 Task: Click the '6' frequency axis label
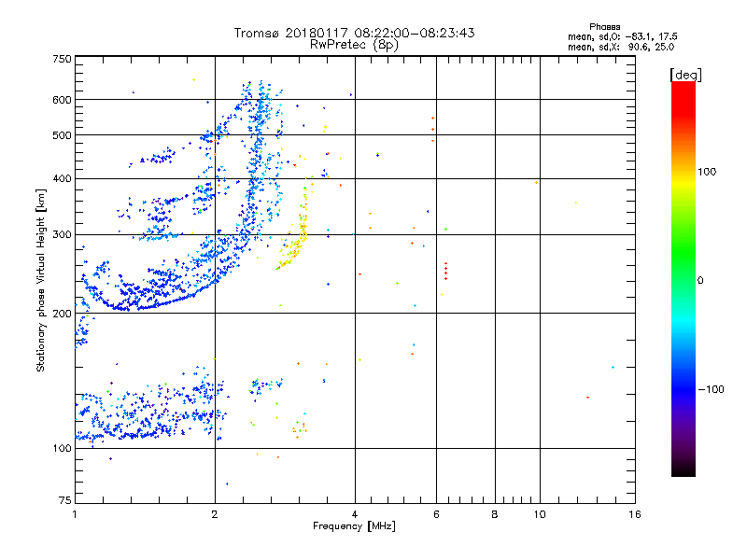(436, 514)
